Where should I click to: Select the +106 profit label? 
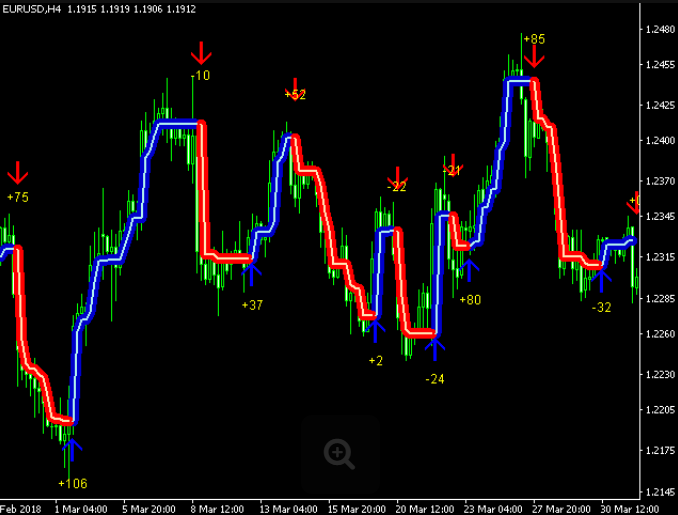pyautogui.click(x=73, y=483)
